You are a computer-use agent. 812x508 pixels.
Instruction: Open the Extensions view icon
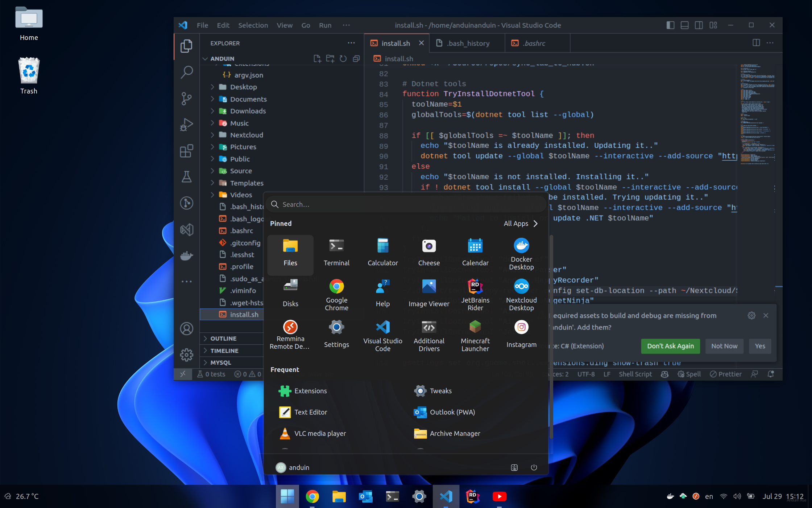[186, 151]
